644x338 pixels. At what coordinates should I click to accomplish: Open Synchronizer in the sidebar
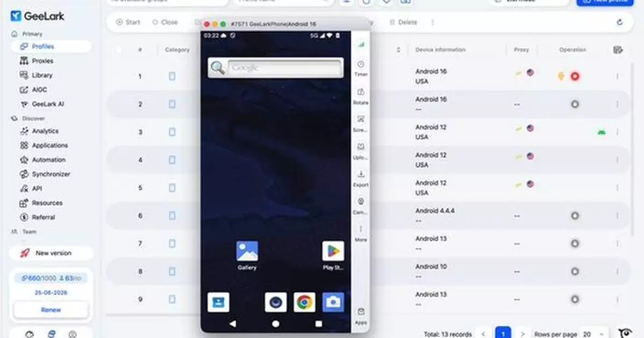(x=51, y=174)
